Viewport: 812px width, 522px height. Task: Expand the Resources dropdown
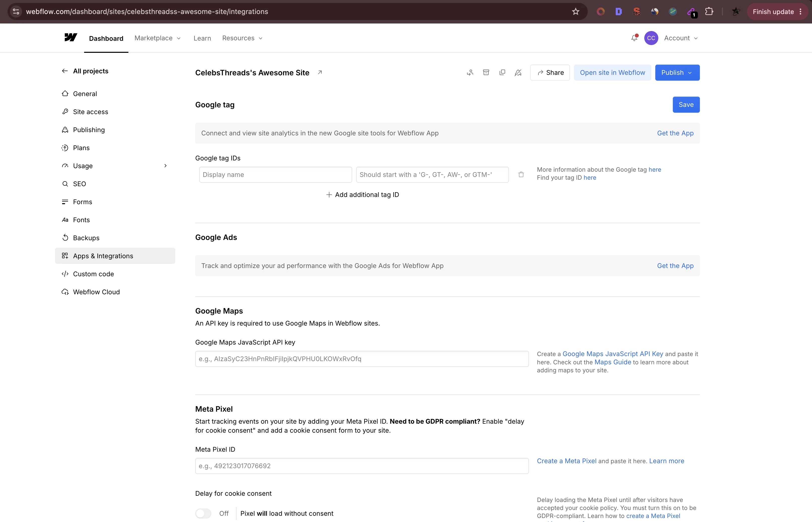tap(242, 38)
